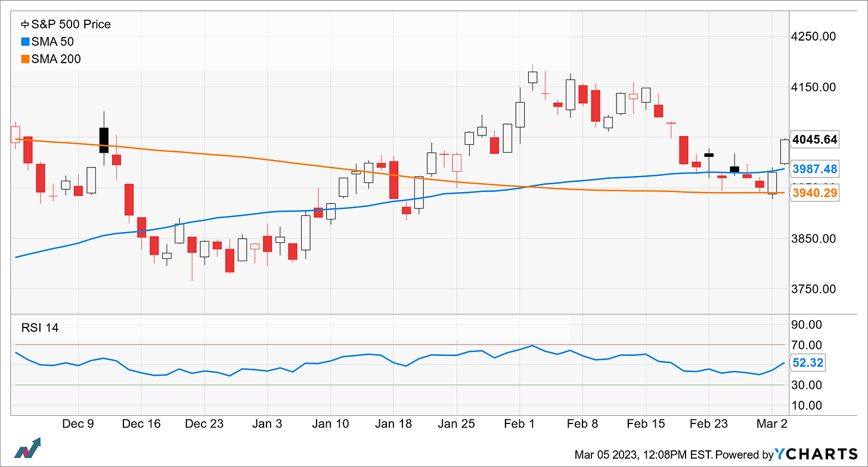Click the Dec 16 date label
The image size is (868, 467).
coord(141,424)
